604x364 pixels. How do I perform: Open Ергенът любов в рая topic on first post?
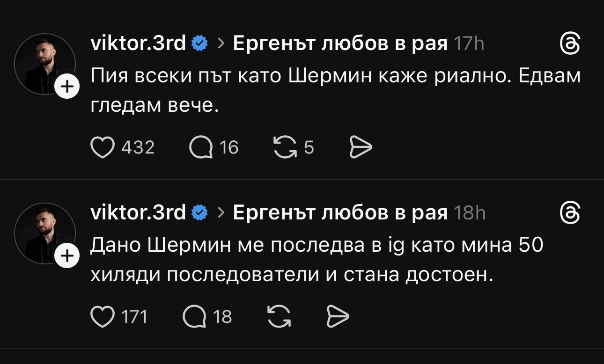pos(340,44)
